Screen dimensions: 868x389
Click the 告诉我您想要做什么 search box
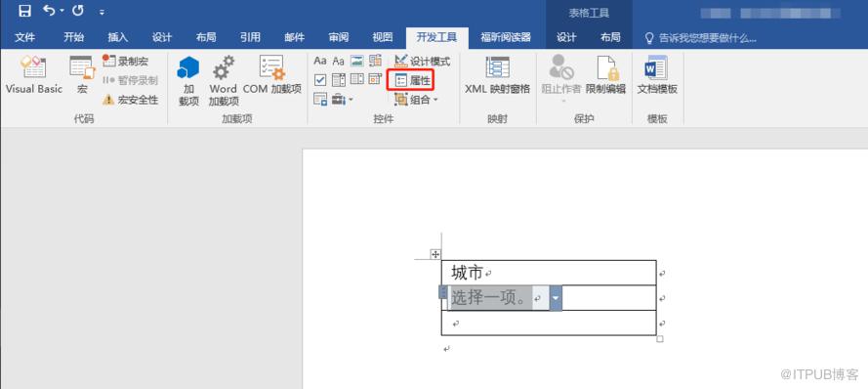(x=701, y=38)
